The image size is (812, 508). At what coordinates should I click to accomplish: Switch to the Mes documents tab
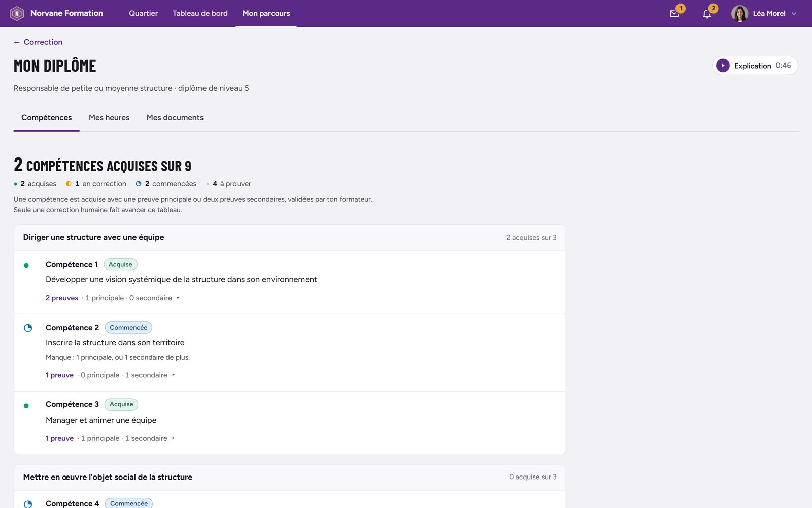(x=175, y=117)
